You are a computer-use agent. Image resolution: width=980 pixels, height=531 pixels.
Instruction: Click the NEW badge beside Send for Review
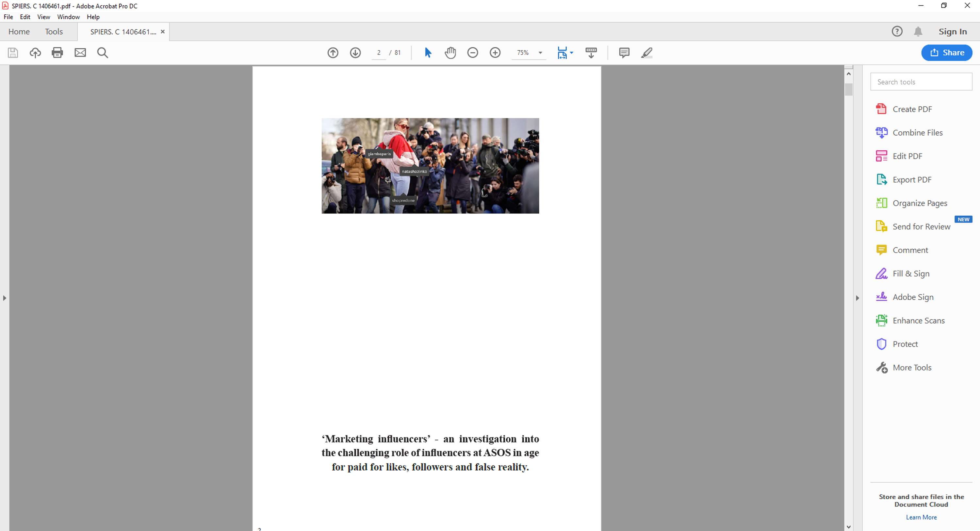tap(963, 219)
